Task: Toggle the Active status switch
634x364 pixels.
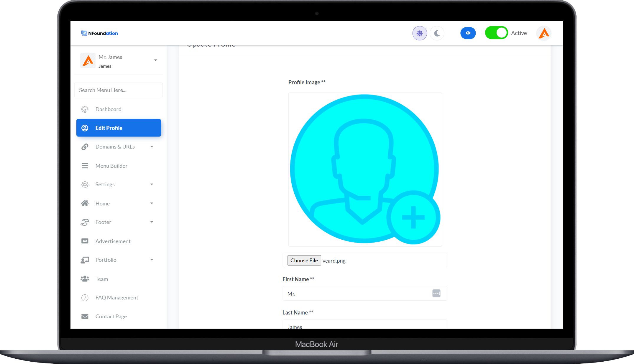Action: [x=496, y=33]
